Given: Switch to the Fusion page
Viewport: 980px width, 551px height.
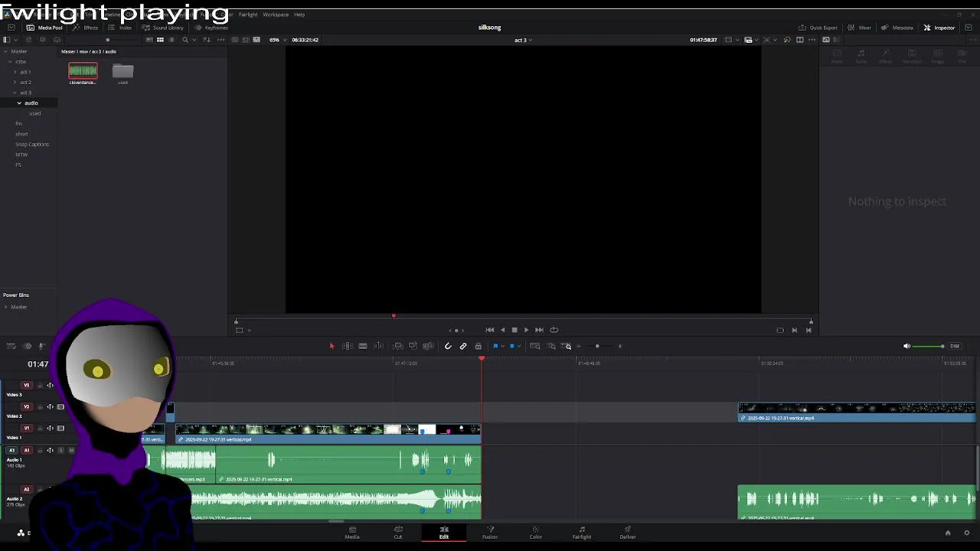Looking at the screenshot, I should pos(490,532).
